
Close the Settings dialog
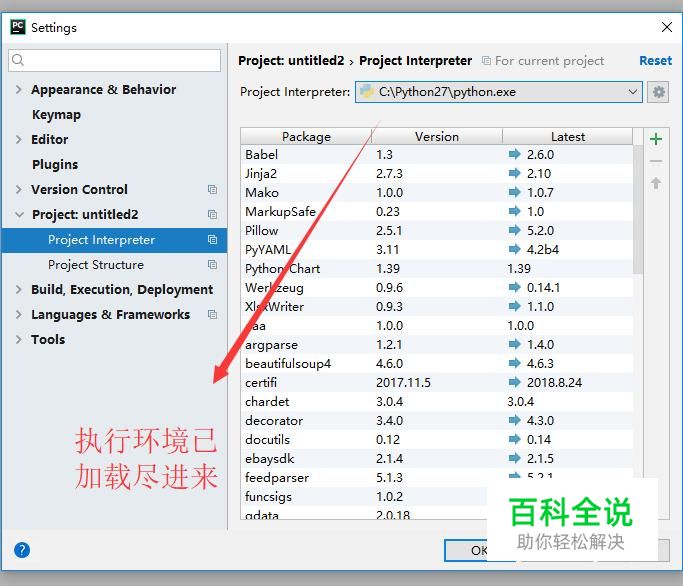[666, 27]
